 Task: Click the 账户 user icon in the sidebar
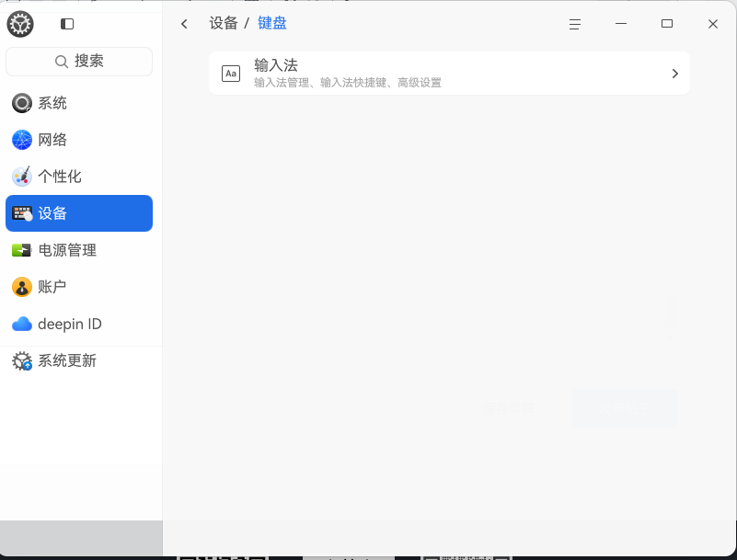point(21,287)
